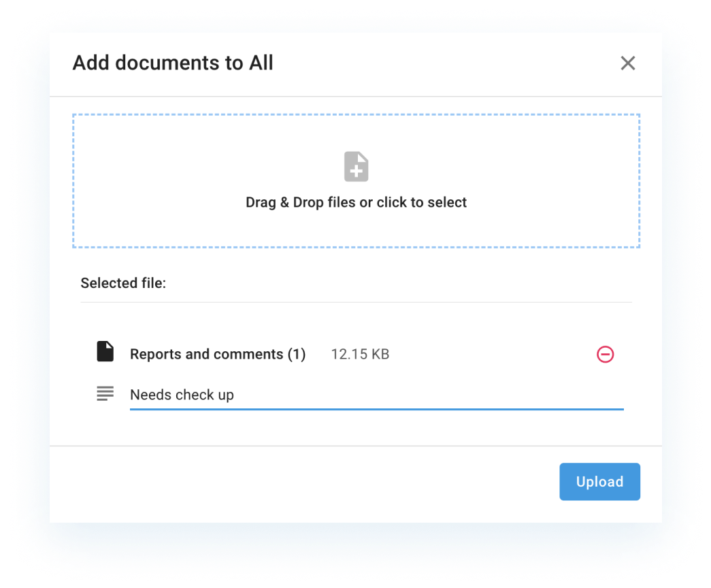Click the file-add document icon
Image resolution: width=711 pixels, height=588 pixels.
coord(356,165)
